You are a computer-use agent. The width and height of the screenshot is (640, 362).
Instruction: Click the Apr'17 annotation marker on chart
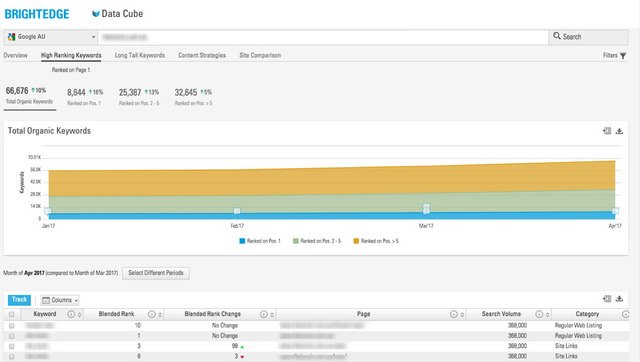pyautogui.click(x=615, y=211)
